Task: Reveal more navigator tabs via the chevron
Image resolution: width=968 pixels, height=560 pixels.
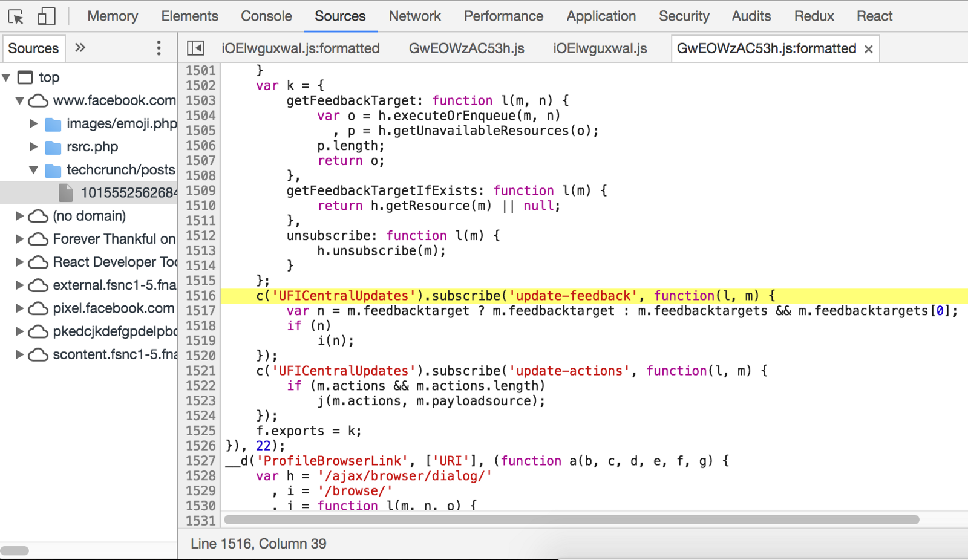Action: coord(79,48)
